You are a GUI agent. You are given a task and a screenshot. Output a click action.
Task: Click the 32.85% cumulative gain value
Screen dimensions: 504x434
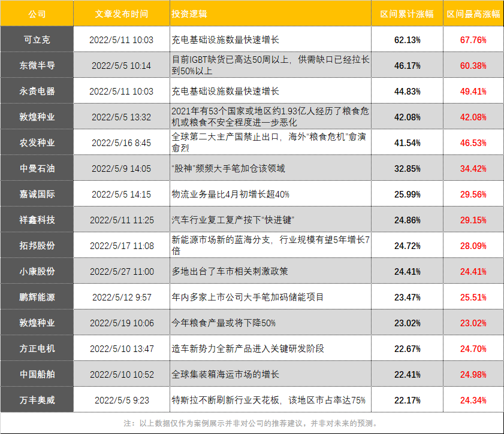click(408, 169)
